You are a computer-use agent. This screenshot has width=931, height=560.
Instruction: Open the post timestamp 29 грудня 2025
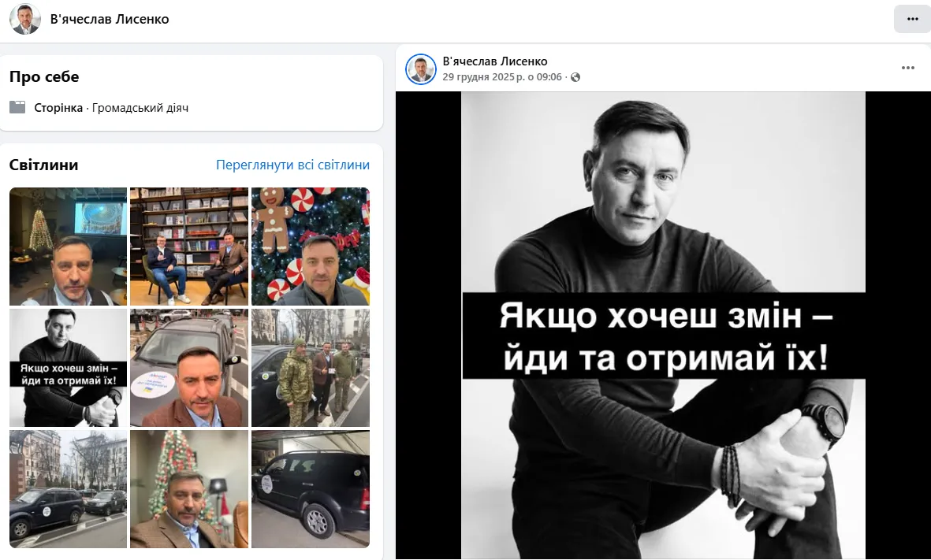(x=501, y=77)
